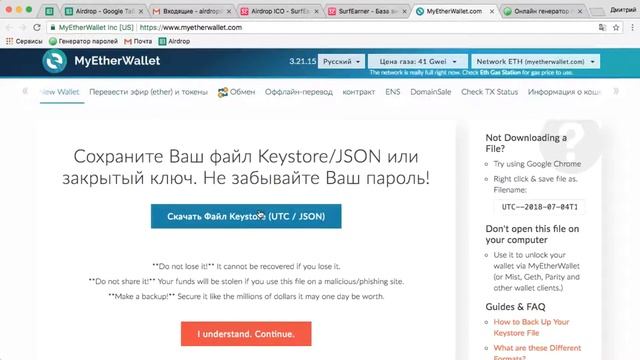640x360 pixels.
Task: Click the I understand. Continue. button
Action: [x=246, y=334]
